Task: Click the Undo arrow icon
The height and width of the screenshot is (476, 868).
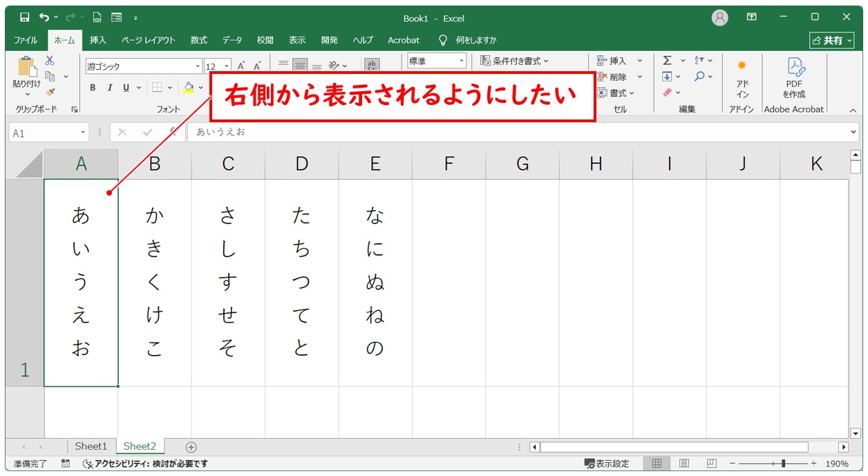Action: tap(45, 17)
